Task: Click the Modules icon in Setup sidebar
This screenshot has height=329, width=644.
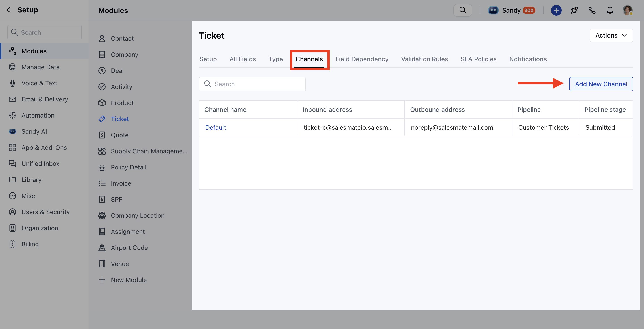Action: [13, 51]
